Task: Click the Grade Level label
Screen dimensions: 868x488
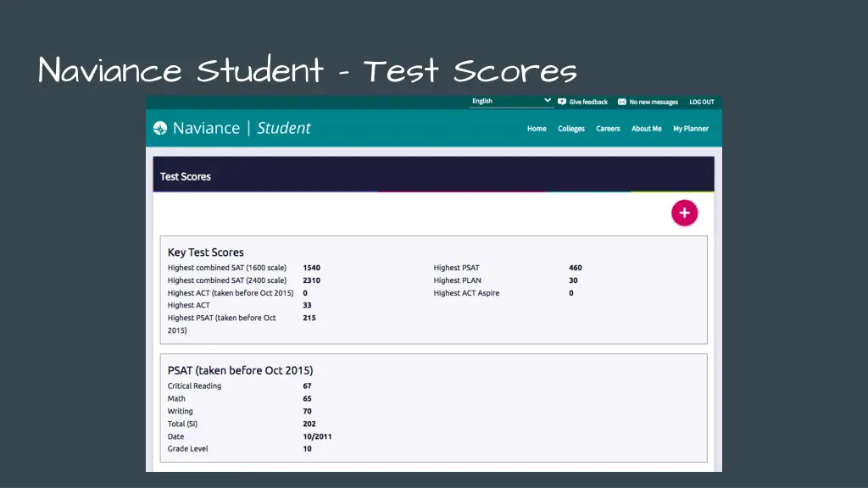Action: click(x=187, y=449)
